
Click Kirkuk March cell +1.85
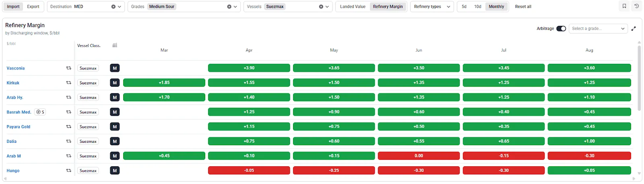click(164, 83)
